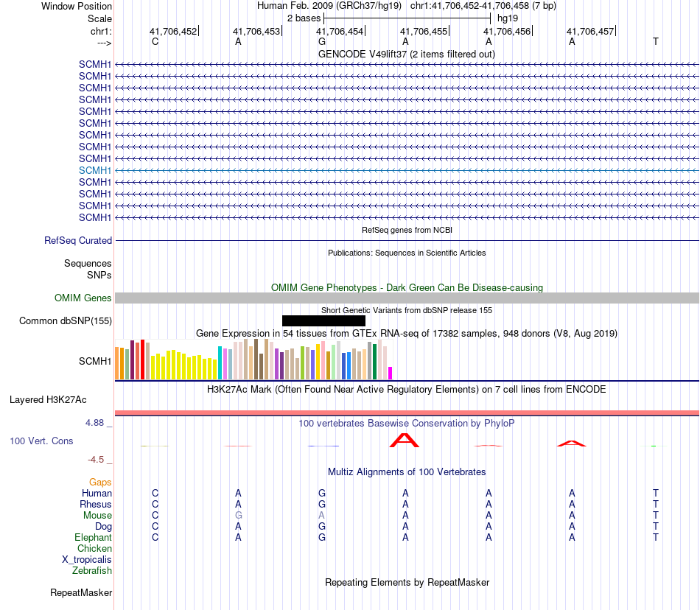
Task: Click the gray OMIM Genes bar
Action: (x=407, y=298)
